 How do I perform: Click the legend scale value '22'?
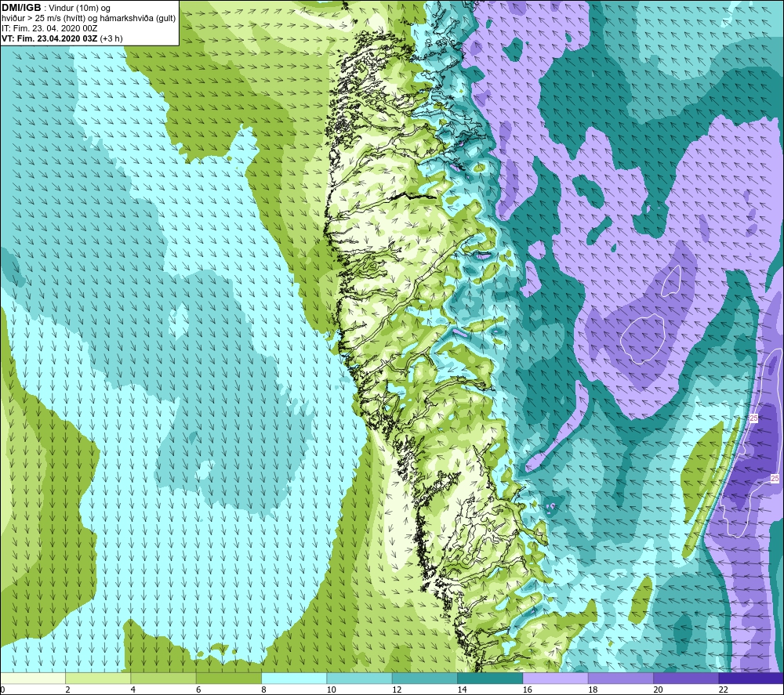point(724,690)
